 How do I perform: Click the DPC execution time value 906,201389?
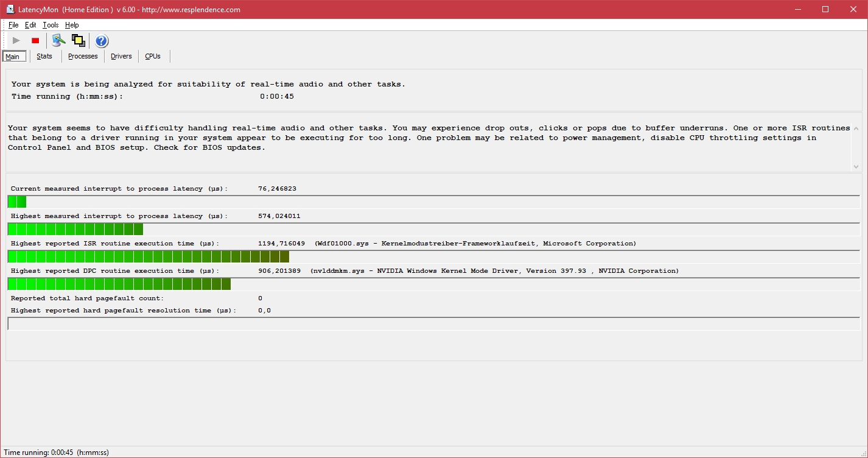(279, 271)
